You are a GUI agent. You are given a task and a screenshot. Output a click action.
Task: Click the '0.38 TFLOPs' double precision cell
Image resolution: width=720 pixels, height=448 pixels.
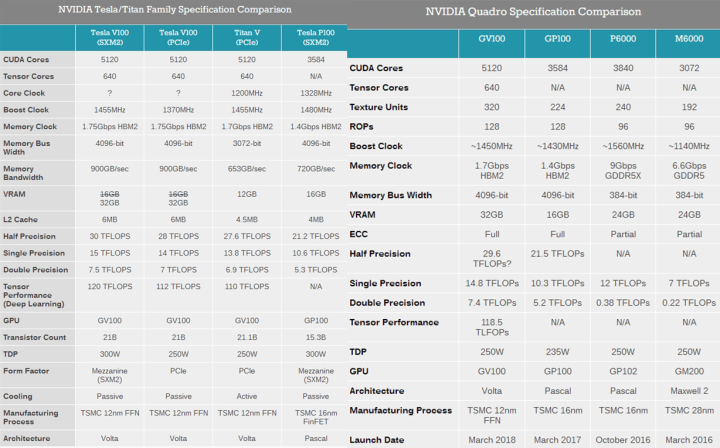pyautogui.click(x=623, y=303)
